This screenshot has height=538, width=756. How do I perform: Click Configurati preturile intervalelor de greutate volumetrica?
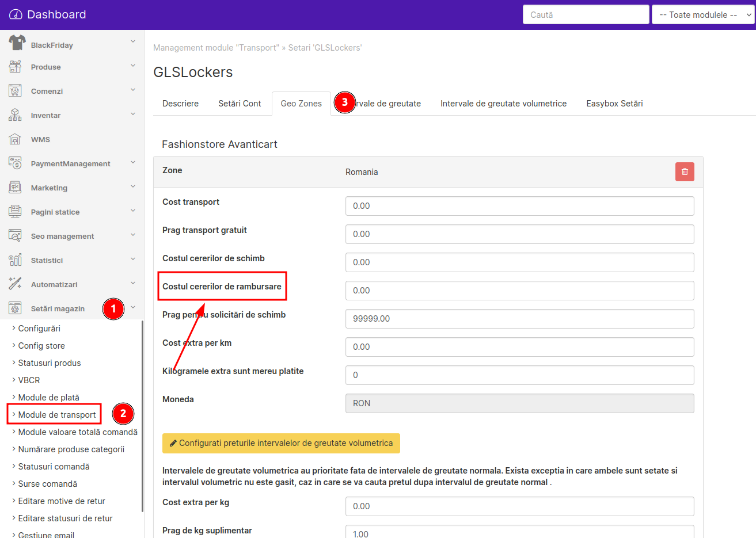pos(281,443)
